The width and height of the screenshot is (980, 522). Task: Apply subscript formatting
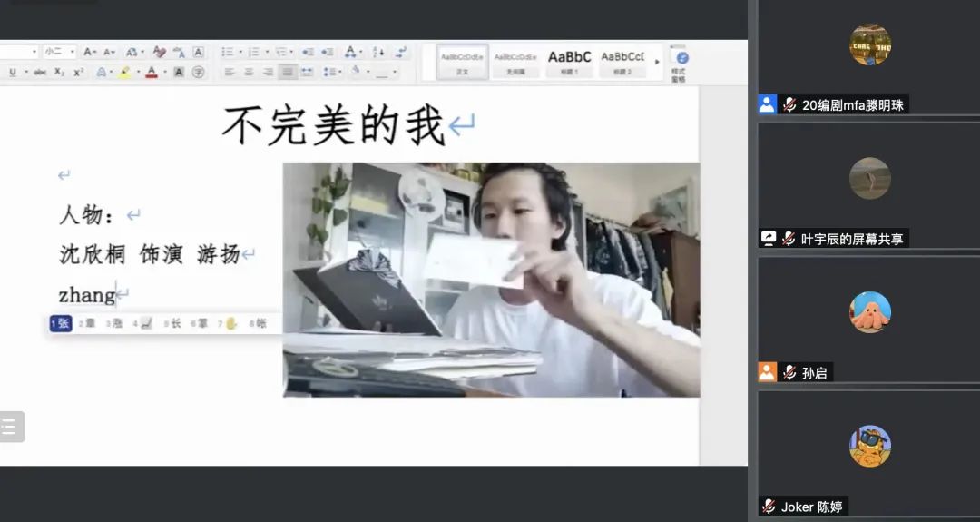pos(59,73)
